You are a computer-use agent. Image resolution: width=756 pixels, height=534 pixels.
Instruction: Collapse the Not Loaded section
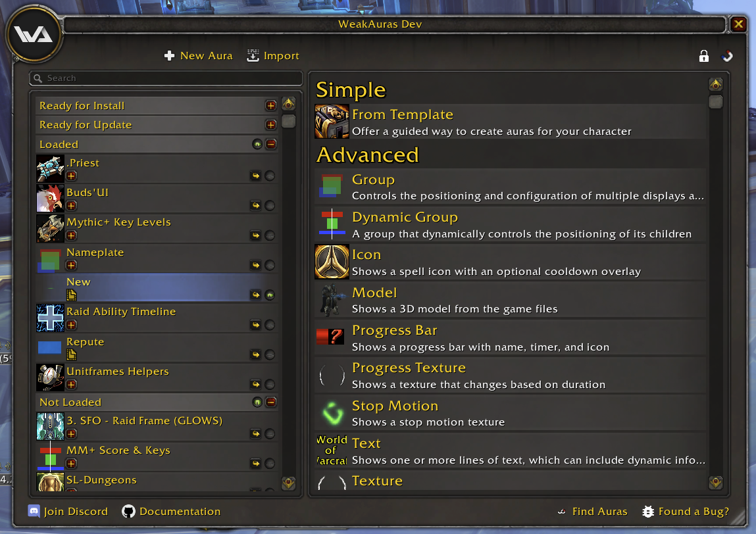click(x=271, y=402)
